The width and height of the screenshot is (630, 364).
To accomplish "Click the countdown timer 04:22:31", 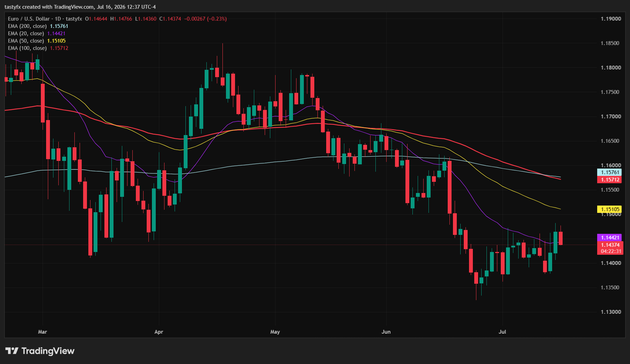I will [x=611, y=251].
